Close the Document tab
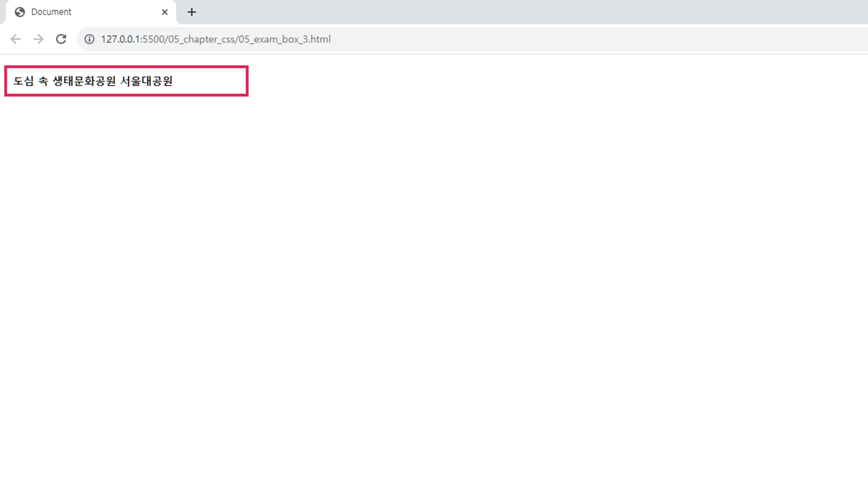Viewport: 868px width, 488px height. click(x=164, y=12)
